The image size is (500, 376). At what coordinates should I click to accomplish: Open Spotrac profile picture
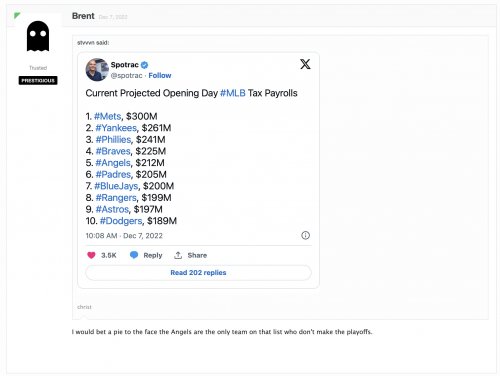(97, 70)
